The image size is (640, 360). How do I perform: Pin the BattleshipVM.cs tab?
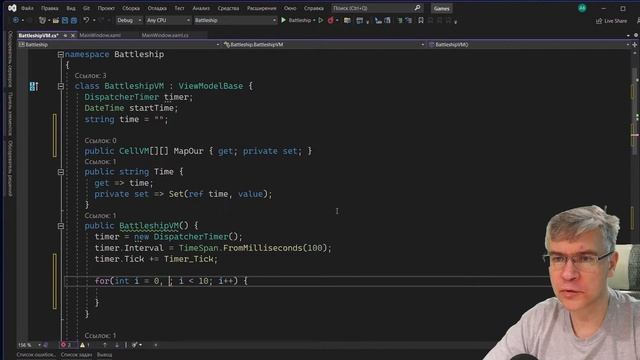pyautogui.click(x=65, y=36)
